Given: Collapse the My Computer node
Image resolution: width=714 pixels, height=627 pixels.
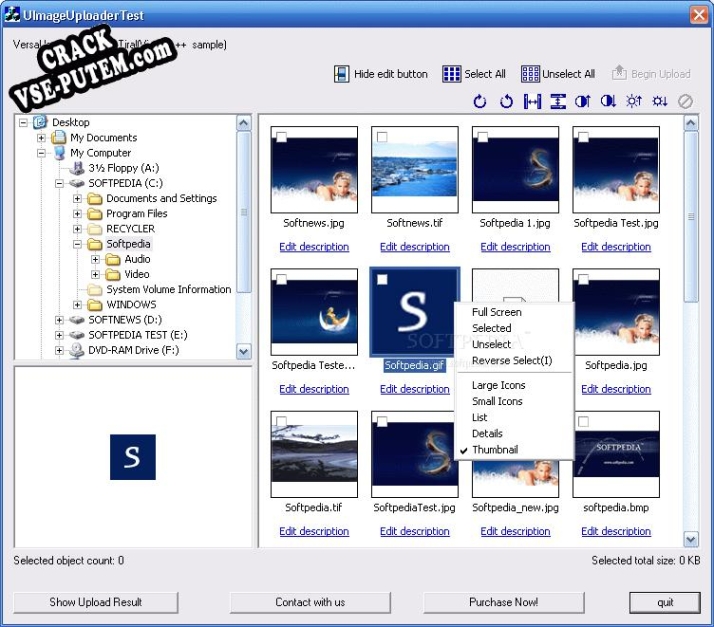Looking at the screenshot, I should coord(41,153).
